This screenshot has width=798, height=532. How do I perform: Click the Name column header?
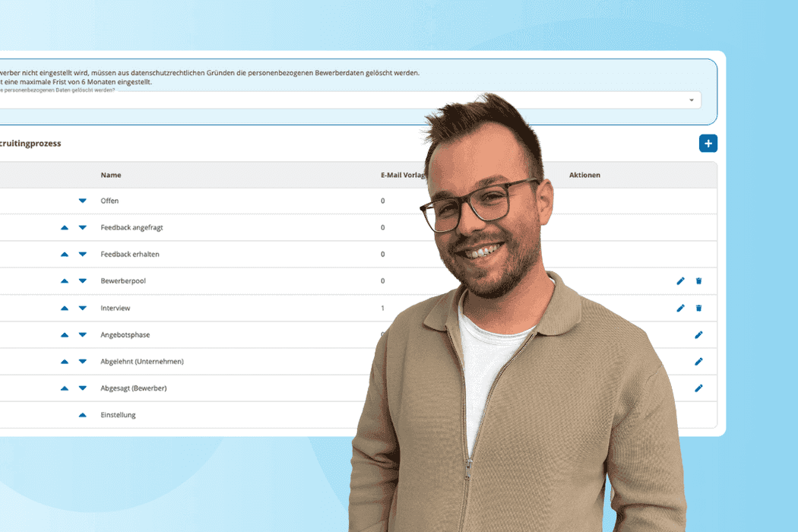click(x=110, y=175)
